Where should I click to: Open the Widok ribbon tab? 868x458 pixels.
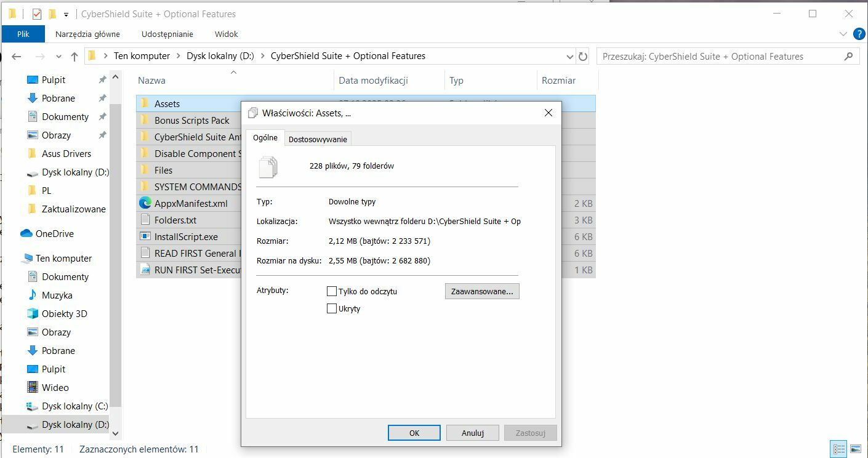pyautogui.click(x=226, y=34)
